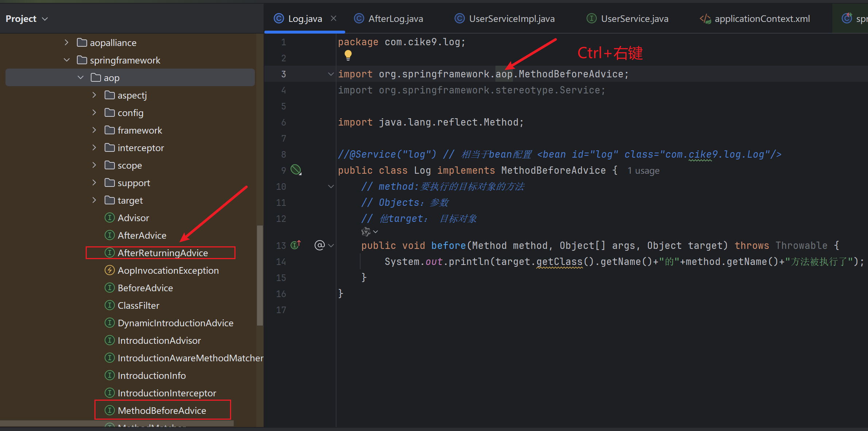
Task: Fold the import block on line 3
Action: 331,74
